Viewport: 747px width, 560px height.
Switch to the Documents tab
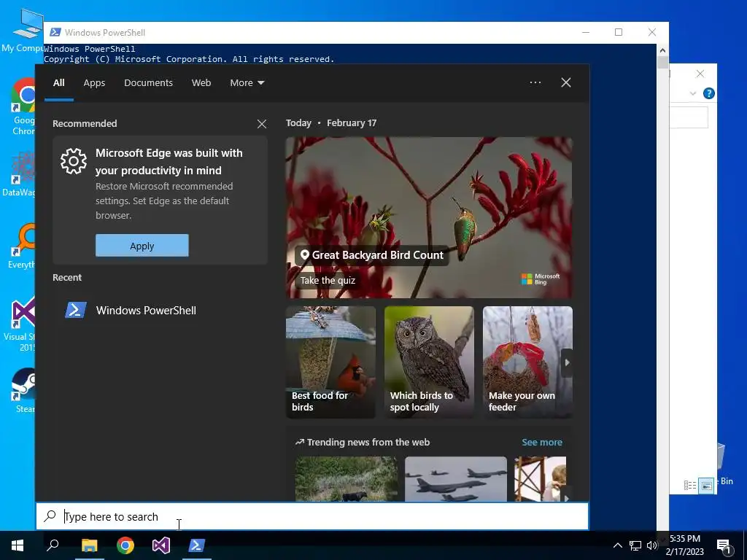click(148, 83)
